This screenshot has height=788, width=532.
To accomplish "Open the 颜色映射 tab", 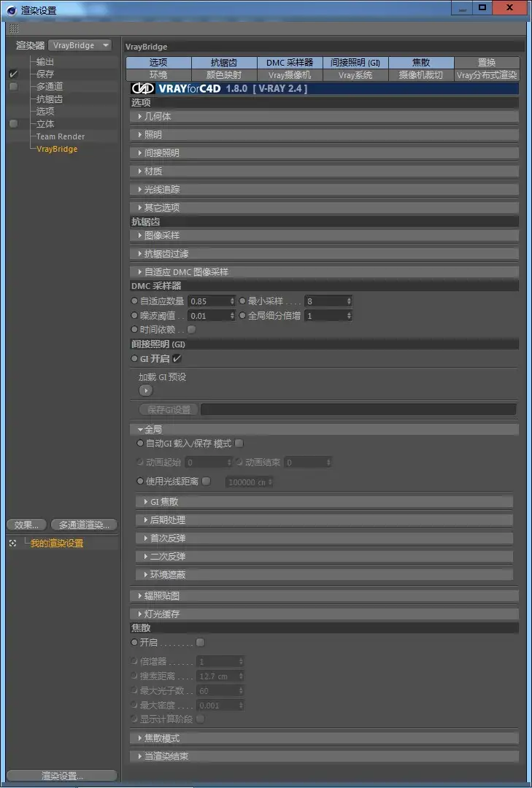I will click(224, 75).
